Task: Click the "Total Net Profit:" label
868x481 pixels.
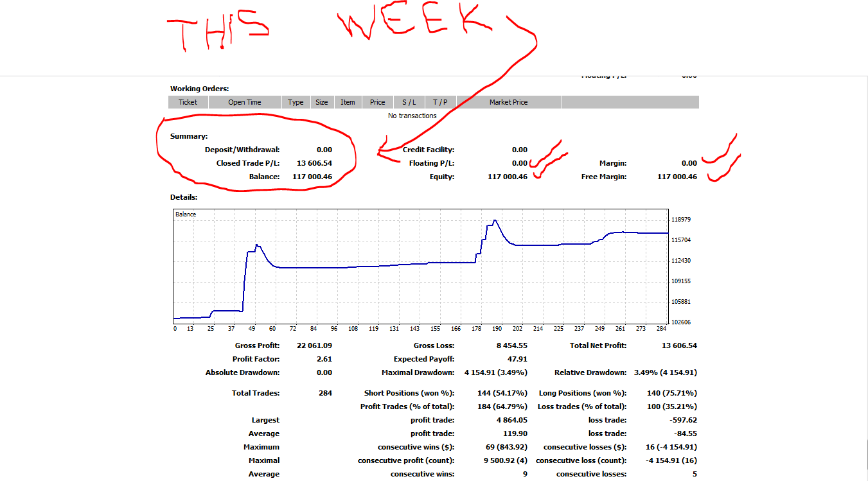Action: pos(598,345)
